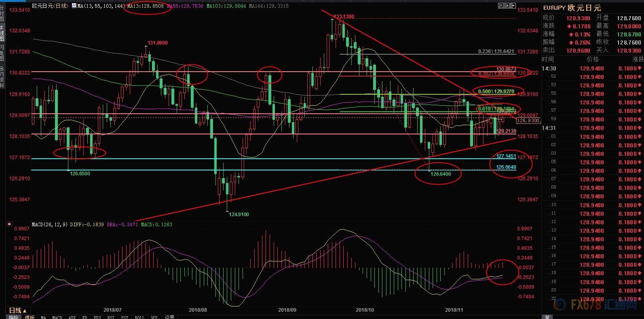Click the 14:30 tick list row
This screenshot has height=319, width=644.
point(593,68)
